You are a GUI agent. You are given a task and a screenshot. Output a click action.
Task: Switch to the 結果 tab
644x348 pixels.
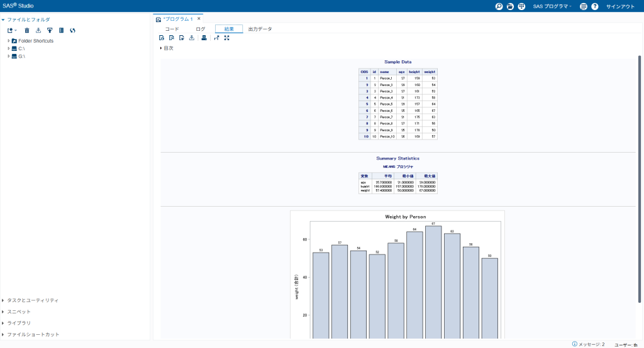pos(229,29)
